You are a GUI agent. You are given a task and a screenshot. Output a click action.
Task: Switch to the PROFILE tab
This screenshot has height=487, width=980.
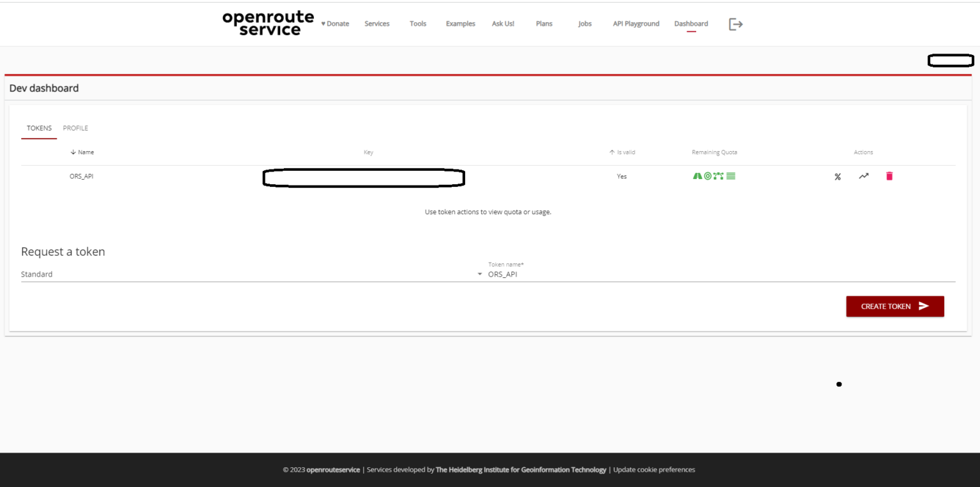tap(75, 128)
